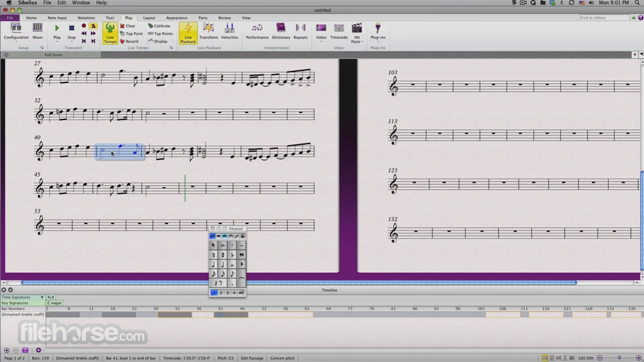Switch to the Review ribbon tab
Viewport: 644px width, 362px height.
pyautogui.click(x=224, y=18)
